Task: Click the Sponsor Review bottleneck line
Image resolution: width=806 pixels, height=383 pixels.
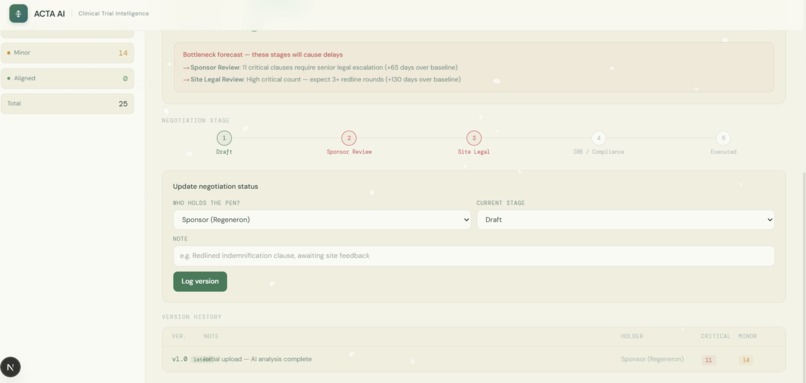Action: [320, 67]
